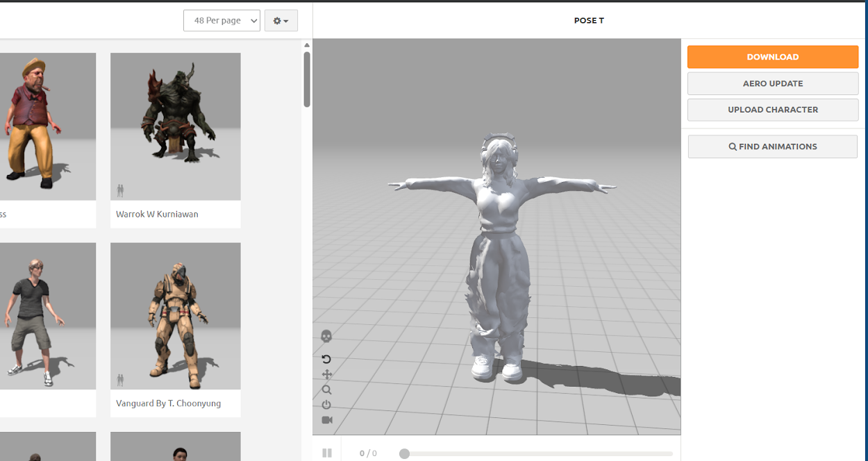
Task: Click the rotate camera icon in viewer
Action: pos(326,359)
